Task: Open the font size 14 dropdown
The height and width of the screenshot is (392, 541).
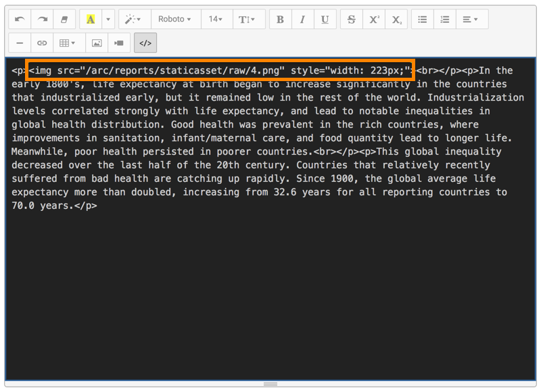Action: [x=216, y=20]
